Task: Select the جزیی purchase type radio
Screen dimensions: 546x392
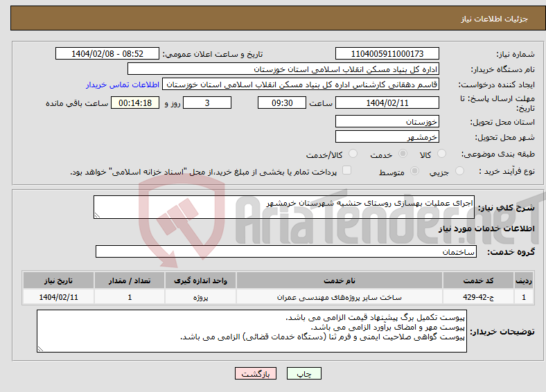Action: pyautogui.click(x=459, y=171)
